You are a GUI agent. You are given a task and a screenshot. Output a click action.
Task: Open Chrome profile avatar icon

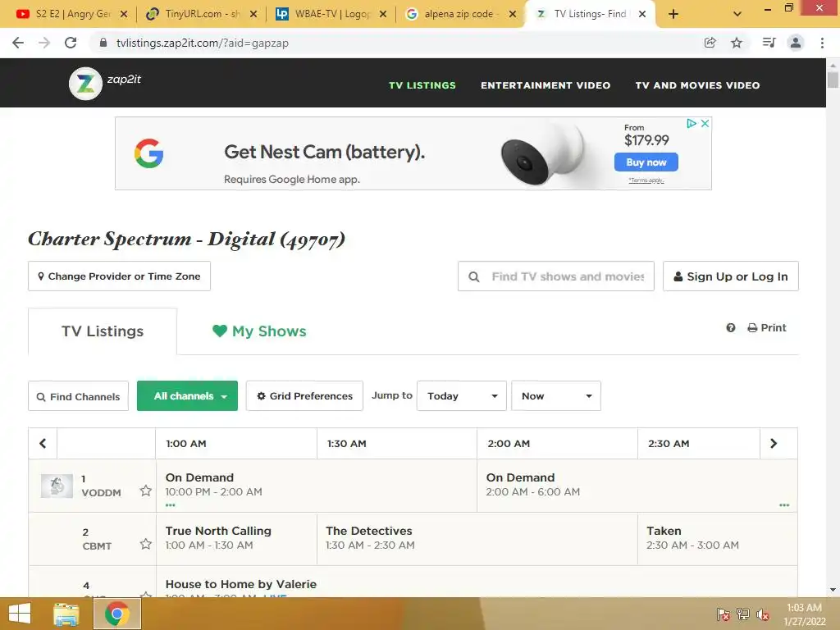click(x=796, y=43)
